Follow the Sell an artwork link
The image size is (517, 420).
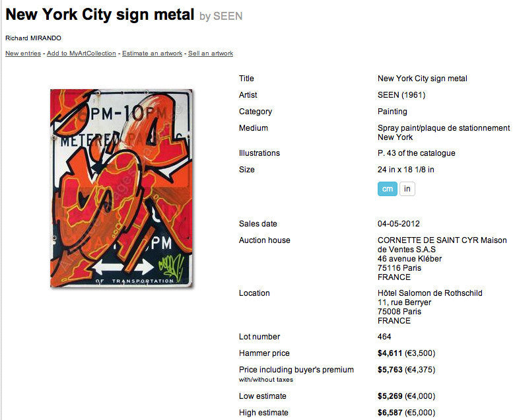pyautogui.click(x=211, y=53)
